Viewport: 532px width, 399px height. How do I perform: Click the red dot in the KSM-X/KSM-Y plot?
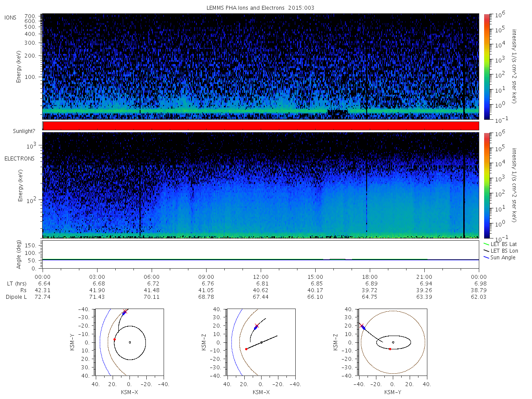click(x=114, y=339)
